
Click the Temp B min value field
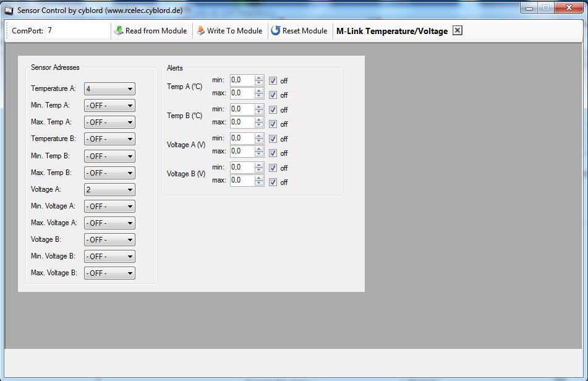[x=242, y=109]
